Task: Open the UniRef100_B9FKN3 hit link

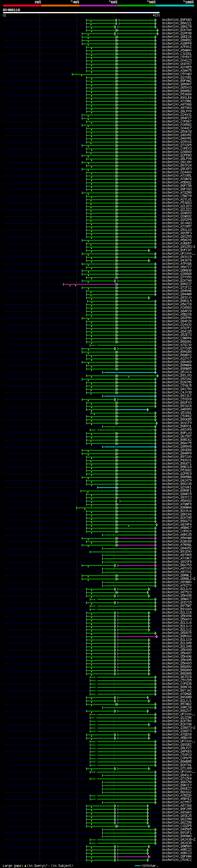Action: click(x=177, y=20)
